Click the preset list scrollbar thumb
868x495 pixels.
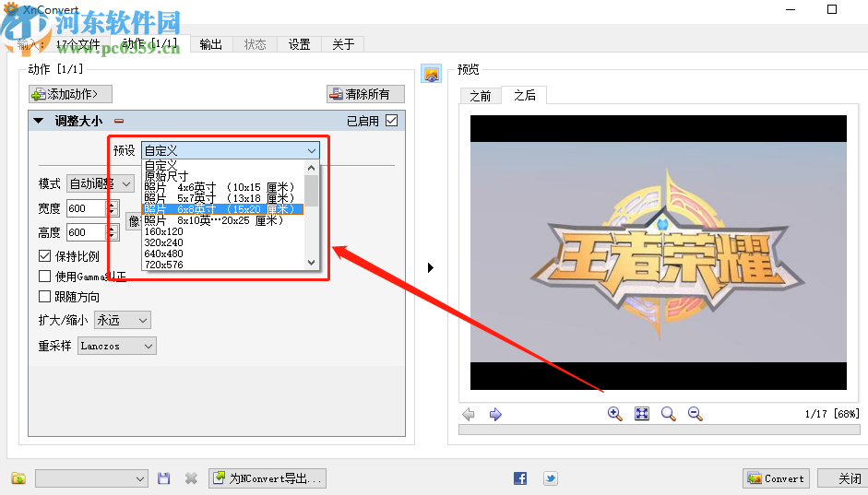point(312,191)
